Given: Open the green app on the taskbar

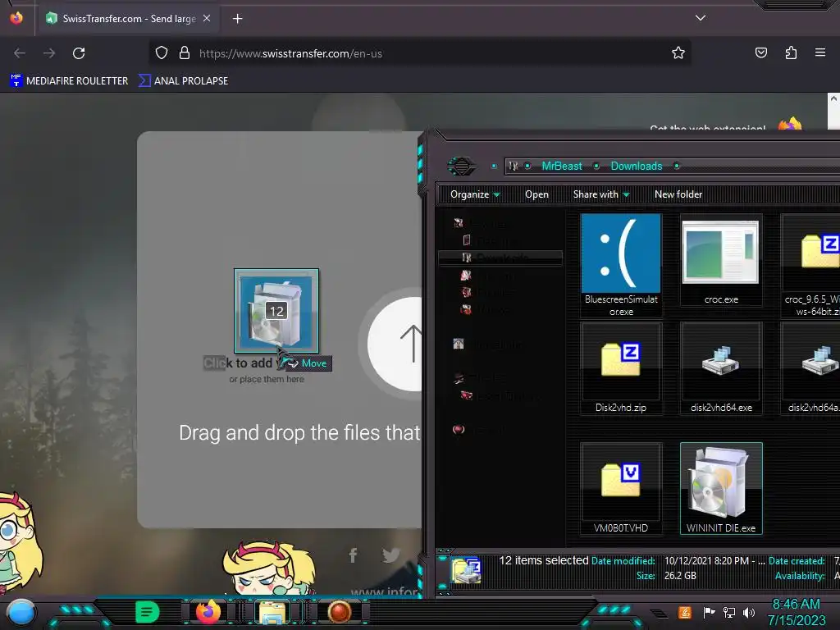Looking at the screenshot, I should coord(147,612).
